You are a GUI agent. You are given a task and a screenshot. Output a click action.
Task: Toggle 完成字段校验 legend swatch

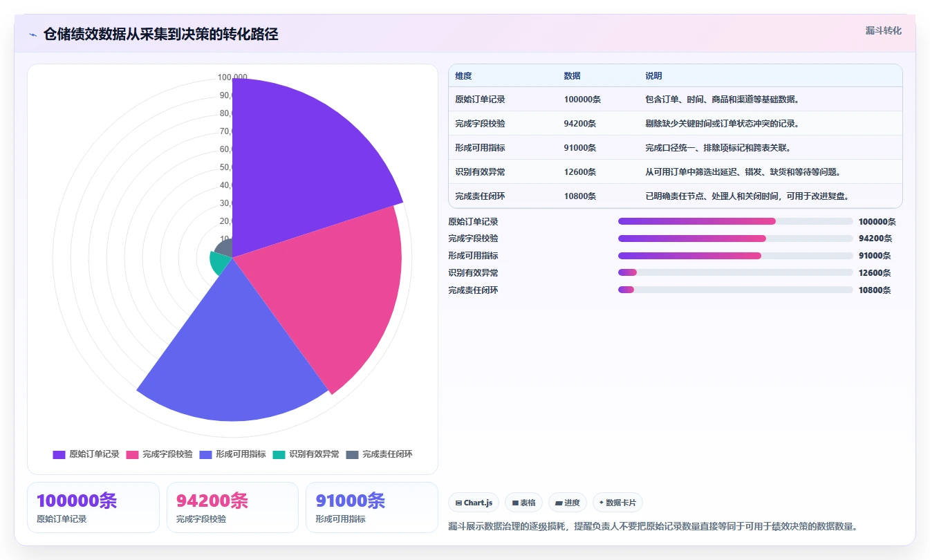click(x=132, y=454)
